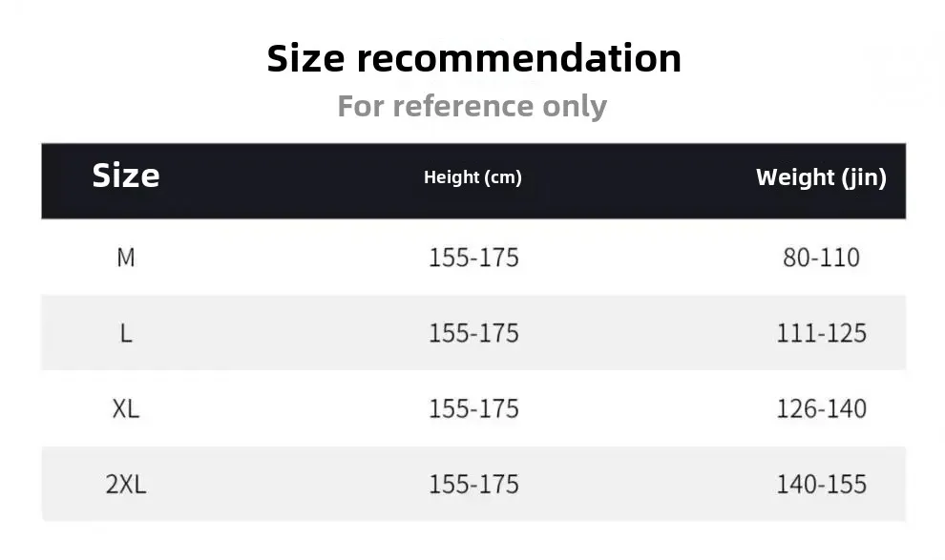
Task: Choose size L in the table
Action: pyautogui.click(x=126, y=333)
